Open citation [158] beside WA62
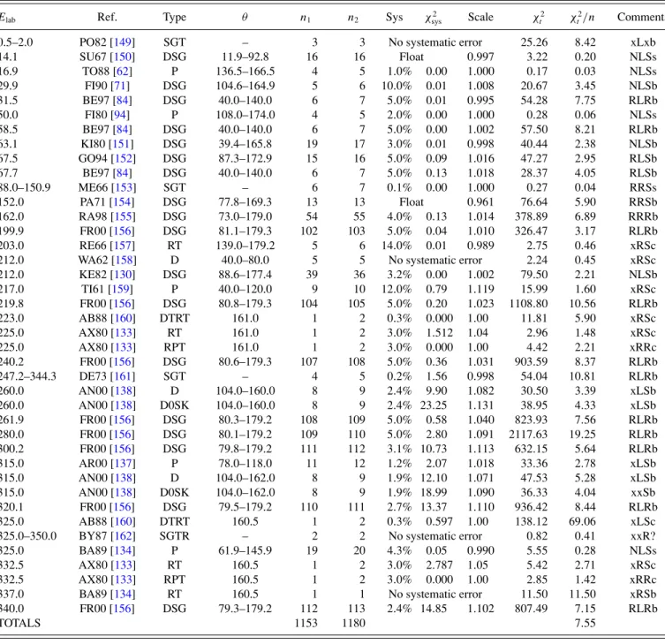 (124, 260)
